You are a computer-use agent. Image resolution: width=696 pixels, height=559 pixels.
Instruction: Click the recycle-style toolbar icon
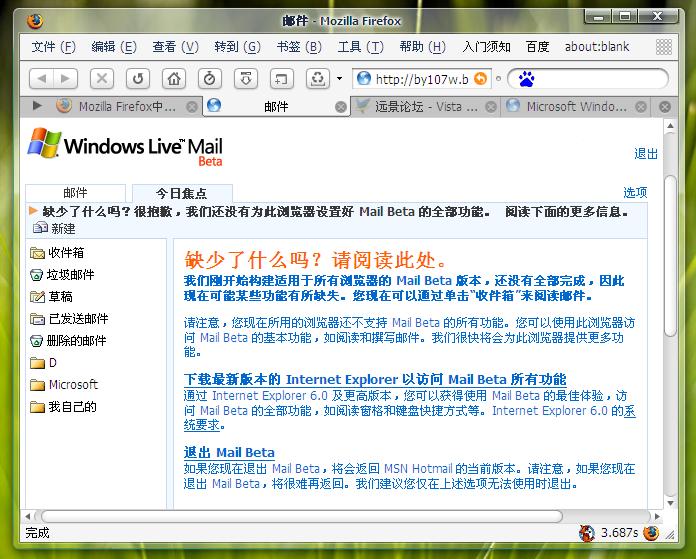[317, 79]
